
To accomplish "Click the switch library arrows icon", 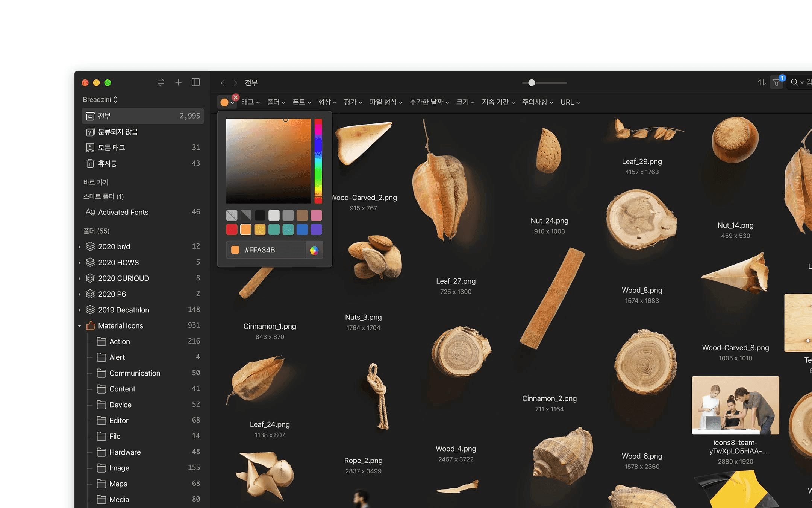I will coord(161,82).
